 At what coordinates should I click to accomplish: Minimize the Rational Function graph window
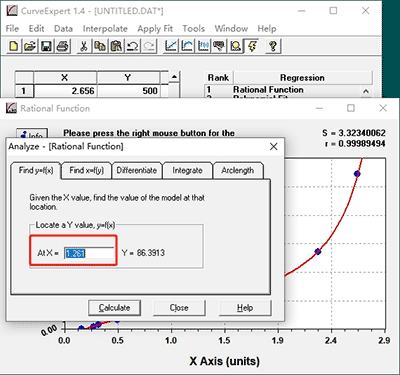point(319,108)
